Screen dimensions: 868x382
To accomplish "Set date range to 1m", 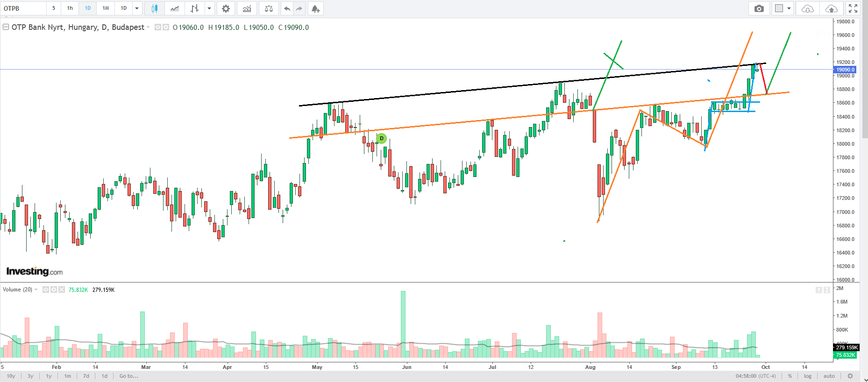I will (x=68, y=376).
